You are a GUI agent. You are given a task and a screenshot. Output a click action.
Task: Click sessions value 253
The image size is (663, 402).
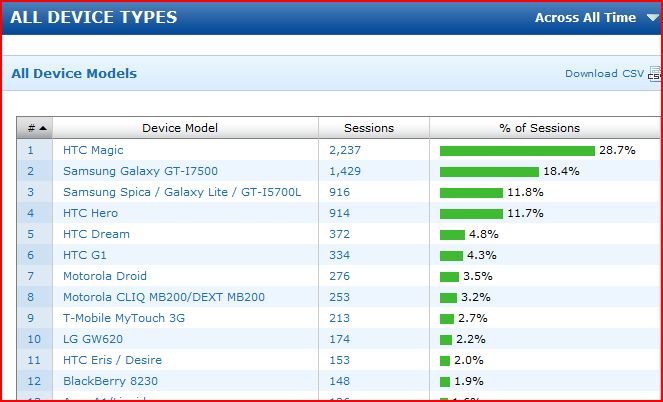[340, 297]
